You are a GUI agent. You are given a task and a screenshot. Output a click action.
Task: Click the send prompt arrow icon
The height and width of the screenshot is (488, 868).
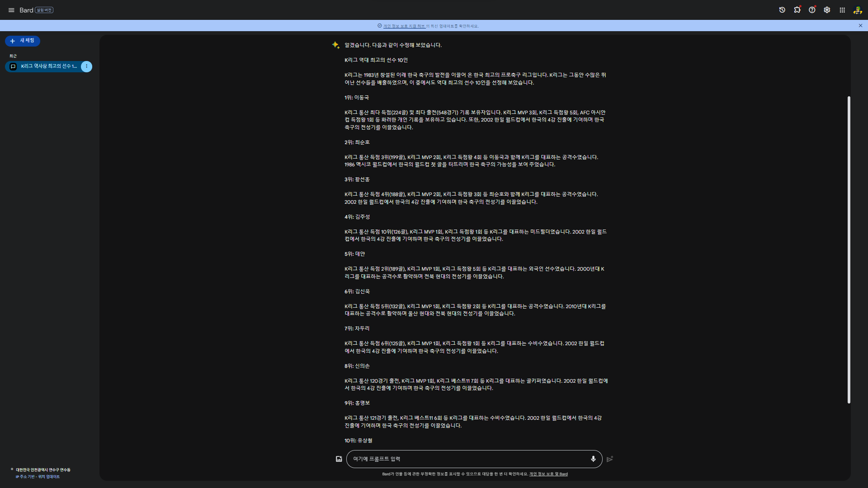[x=610, y=459]
